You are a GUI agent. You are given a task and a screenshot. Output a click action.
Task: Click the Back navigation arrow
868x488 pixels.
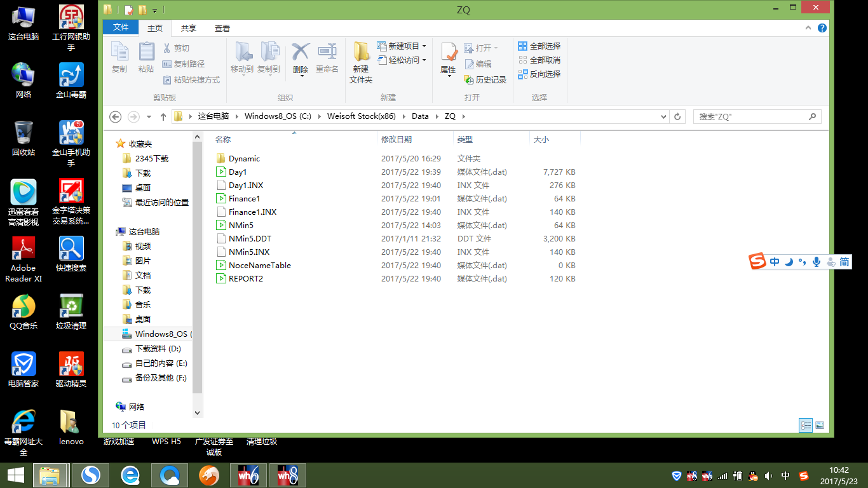tap(115, 117)
